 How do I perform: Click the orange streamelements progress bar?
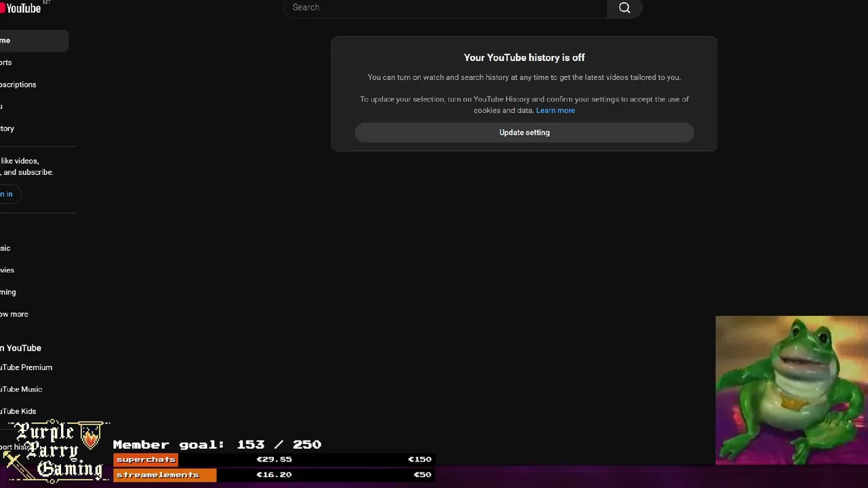(165, 475)
